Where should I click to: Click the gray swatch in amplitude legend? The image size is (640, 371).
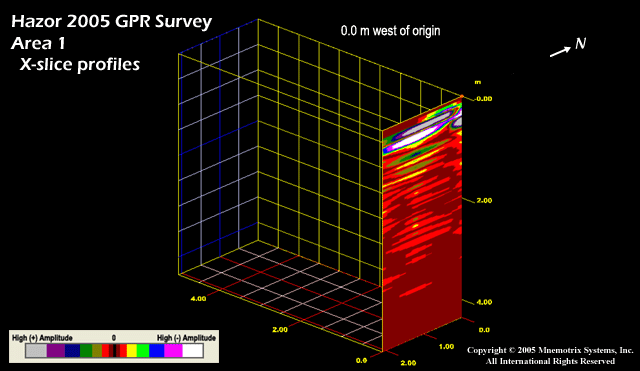tap(36, 351)
